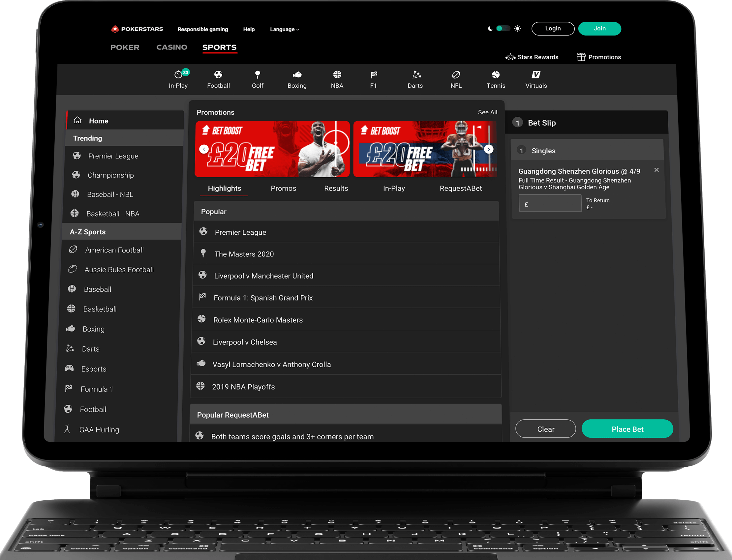Select the NBA basketball icon
Viewport: 732px width, 560px height.
337,74
